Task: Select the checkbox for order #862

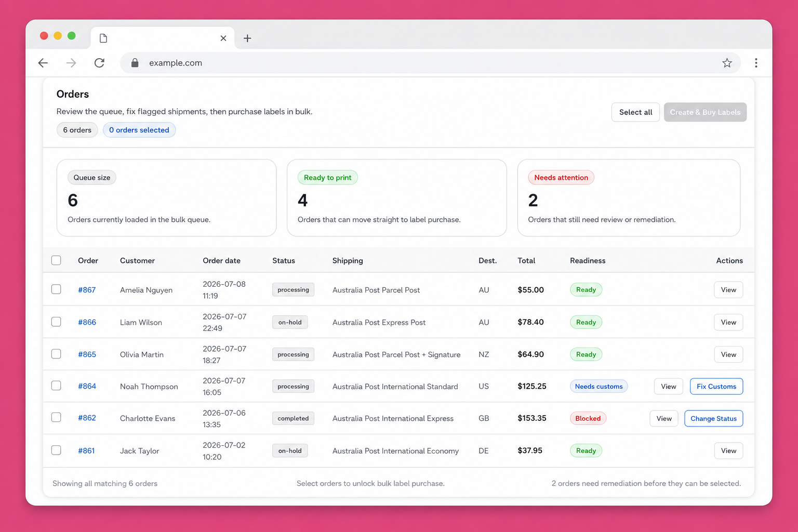Action: [56, 418]
